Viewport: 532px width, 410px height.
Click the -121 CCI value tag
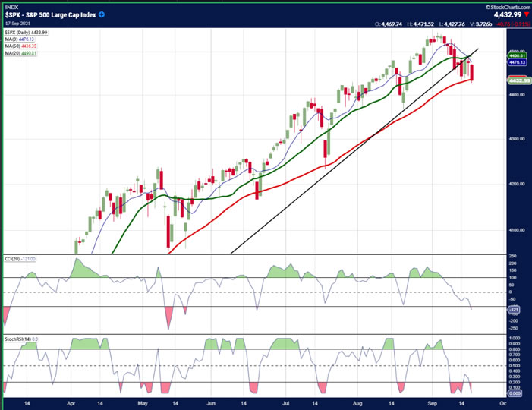(514, 310)
